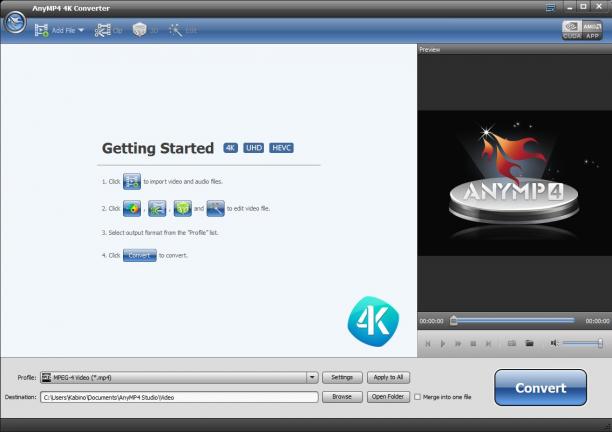Screen dimensions: 612x432
Task: Click the AnyMP4 preview thumbnail
Action: point(514,183)
